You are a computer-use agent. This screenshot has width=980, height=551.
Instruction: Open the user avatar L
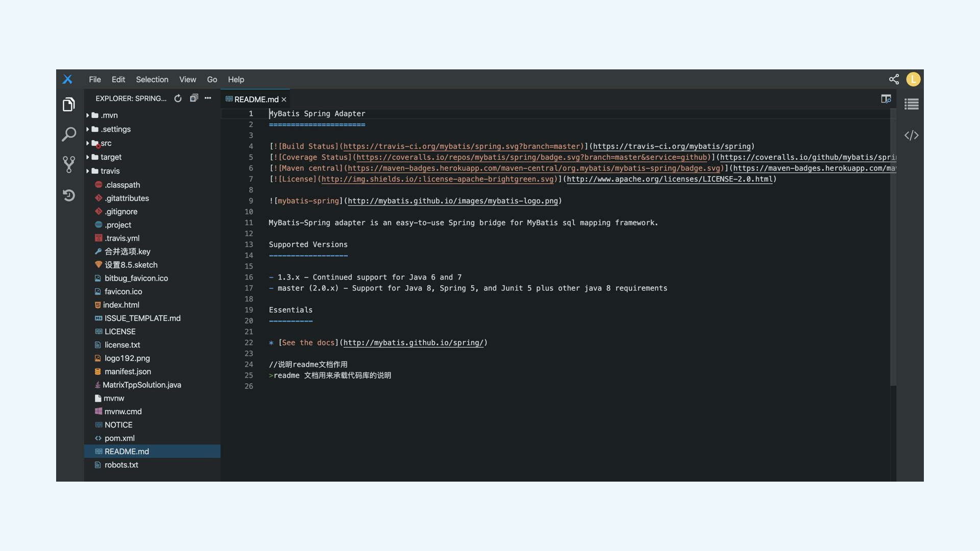913,79
